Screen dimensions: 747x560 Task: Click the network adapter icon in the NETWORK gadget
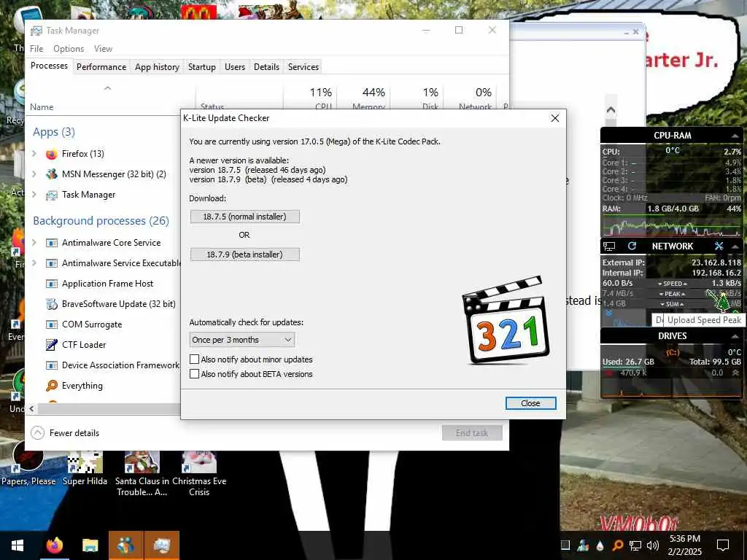[x=609, y=246]
